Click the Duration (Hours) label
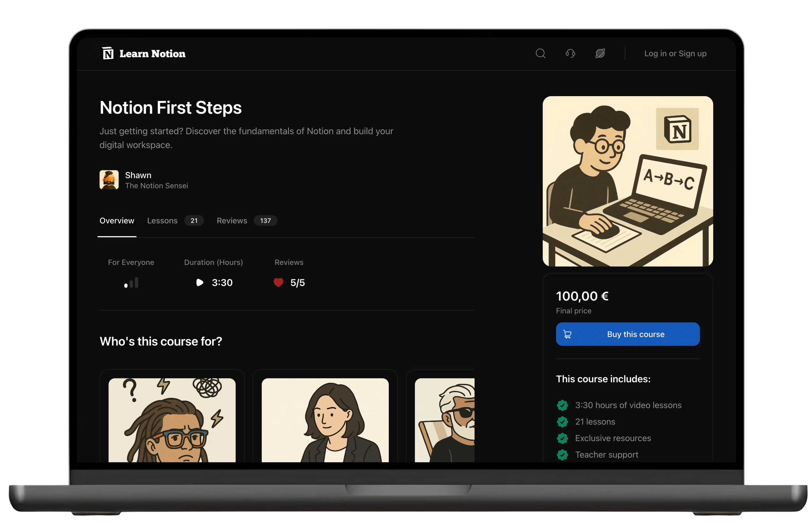This screenshot has width=812, height=523. click(x=214, y=263)
